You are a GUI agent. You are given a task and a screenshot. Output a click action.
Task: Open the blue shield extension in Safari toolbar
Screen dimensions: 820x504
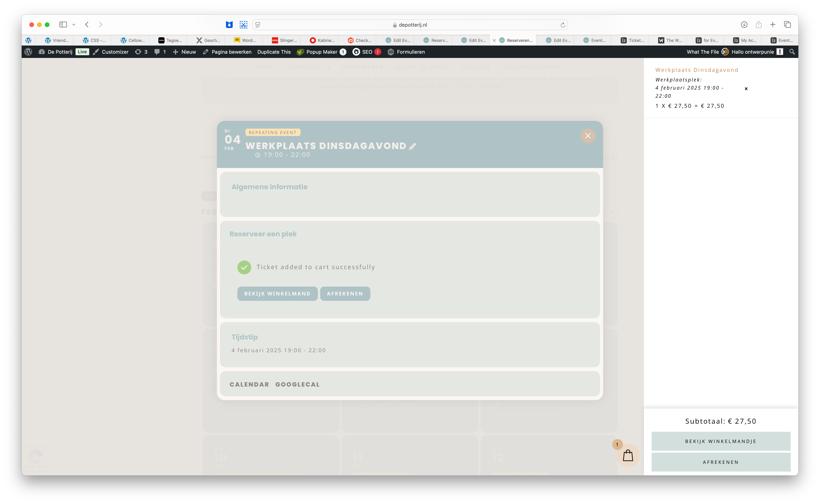click(x=229, y=25)
